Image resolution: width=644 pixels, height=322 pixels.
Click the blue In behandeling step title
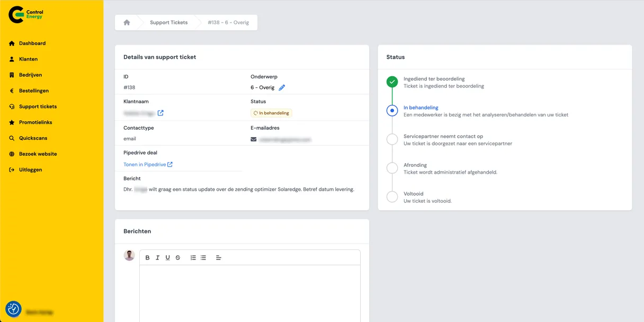[421, 108]
